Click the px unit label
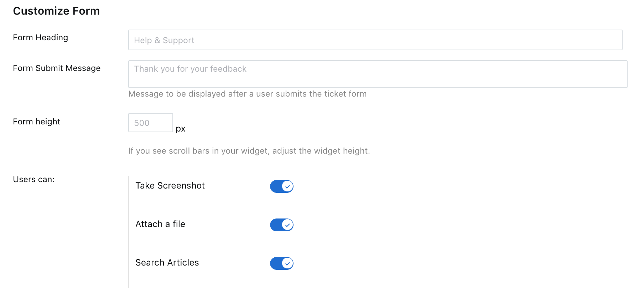This screenshot has width=644, height=288. click(x=181, y=129)
